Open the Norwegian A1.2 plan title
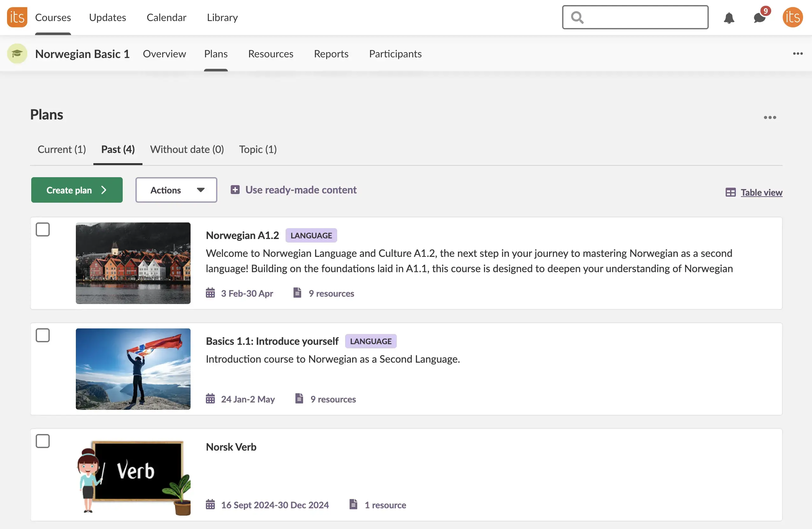This screenshot has height=529, width=812. [x=242, y=235]
